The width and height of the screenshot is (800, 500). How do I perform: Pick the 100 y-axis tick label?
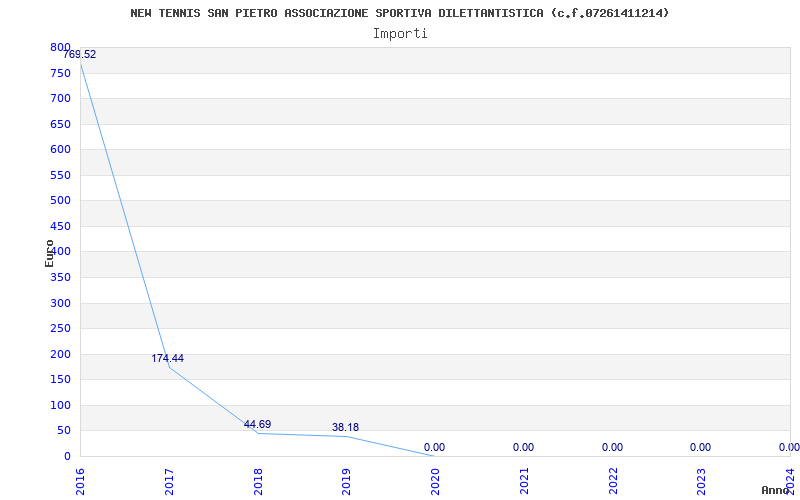60,406
